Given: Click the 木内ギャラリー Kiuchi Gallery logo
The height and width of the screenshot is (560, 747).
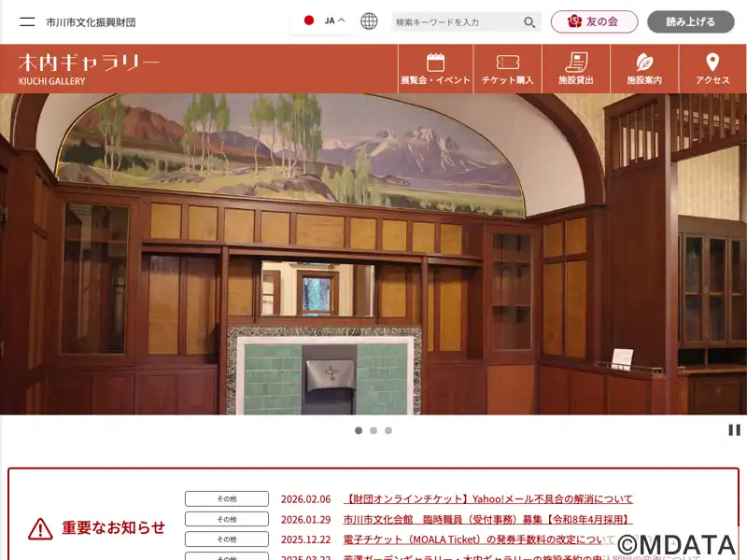Looking at the screenshot, I should coord(88,68).
